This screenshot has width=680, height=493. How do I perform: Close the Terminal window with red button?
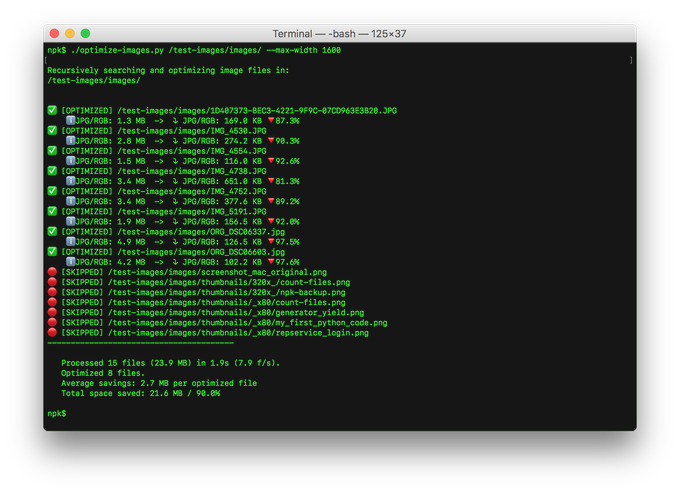[x=56, y=33]
